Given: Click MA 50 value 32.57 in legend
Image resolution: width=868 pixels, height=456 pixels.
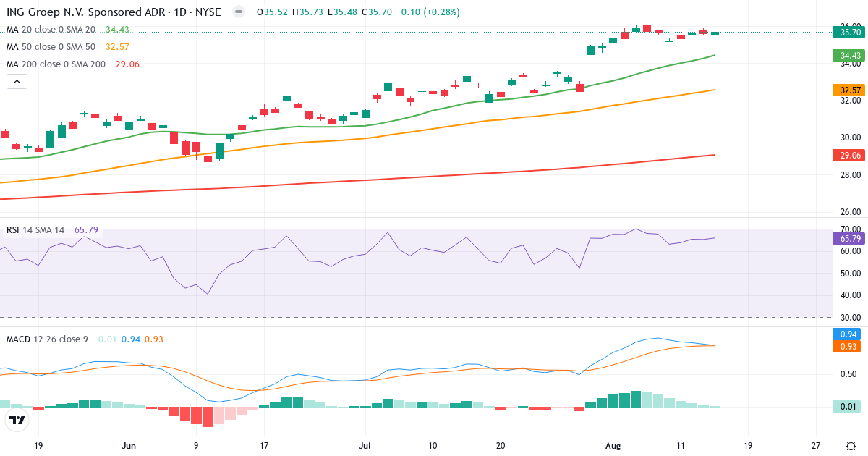Looking at the screenshot, I should [116, 47].
